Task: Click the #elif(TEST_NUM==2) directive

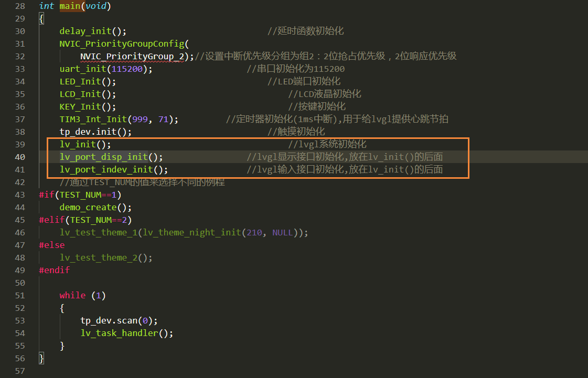Action: click(x=85, y=220)
